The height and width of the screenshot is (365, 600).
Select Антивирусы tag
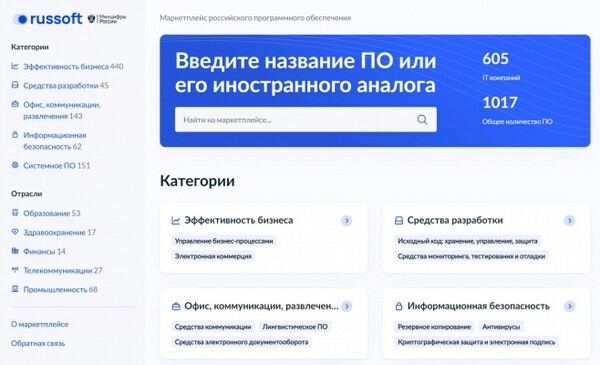tap(501, 327)
